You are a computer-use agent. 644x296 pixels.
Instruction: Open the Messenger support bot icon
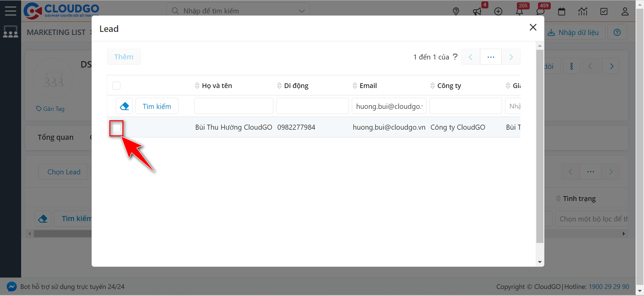[x=12, y=287]
